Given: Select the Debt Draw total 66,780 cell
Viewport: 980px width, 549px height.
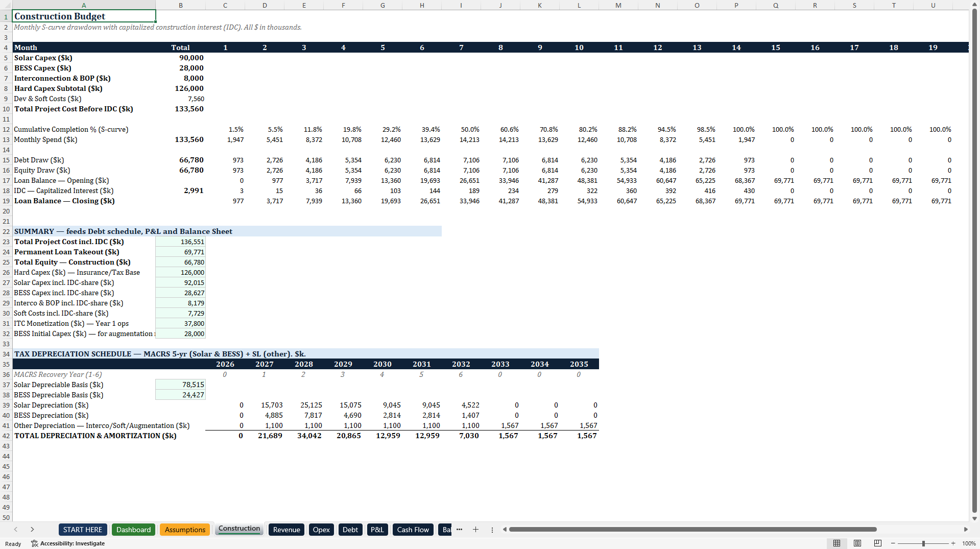Looking at the screenshot, I should (180, 160).
